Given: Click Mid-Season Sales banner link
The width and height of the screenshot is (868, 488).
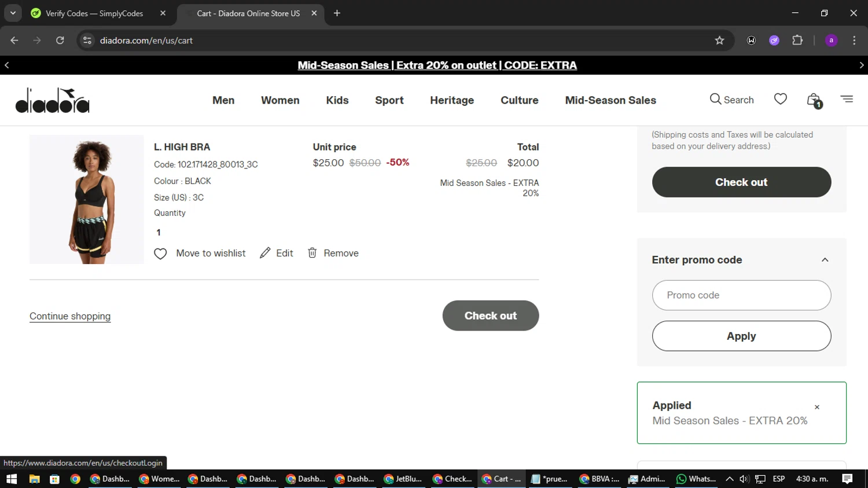Looking at the screenshot, I should coord(437,65).
